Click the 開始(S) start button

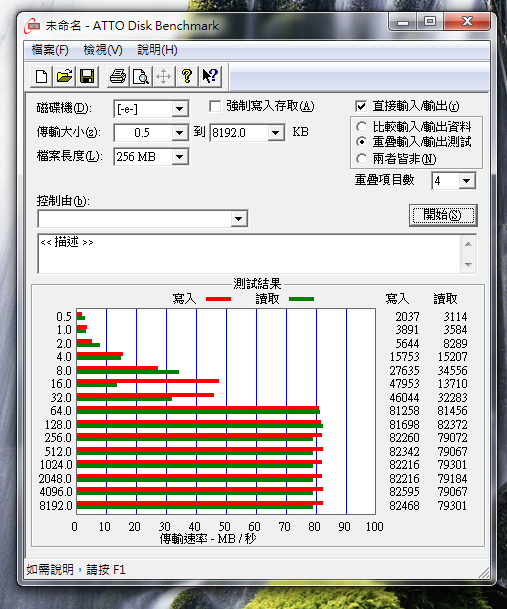pos(443,215)
